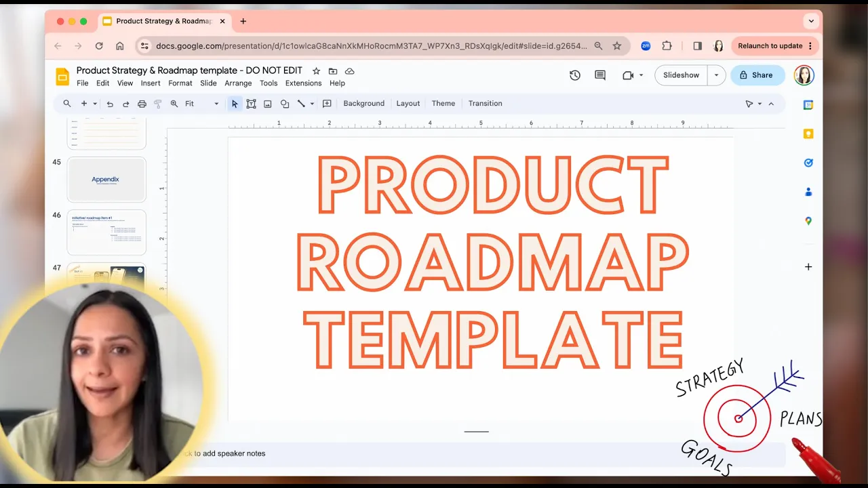Insert an image using toolbar icon
Viewport: 868px width, 488px height.
coord(268,104)
